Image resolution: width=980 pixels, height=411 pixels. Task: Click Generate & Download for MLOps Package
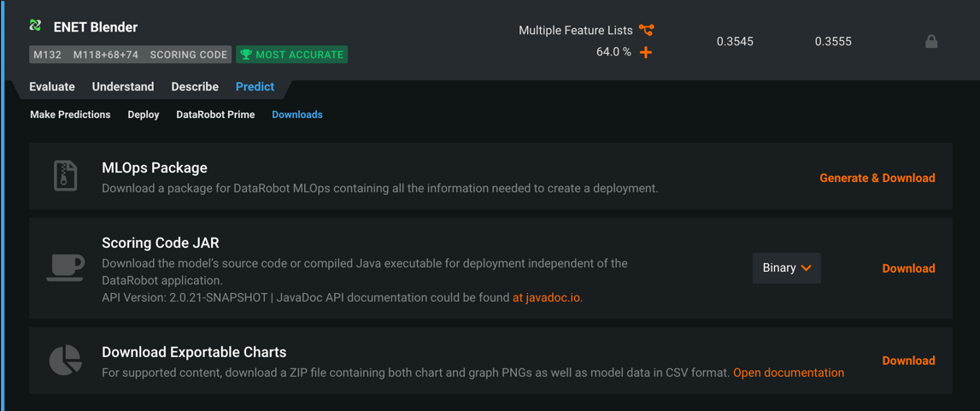(x=877, y=178)
